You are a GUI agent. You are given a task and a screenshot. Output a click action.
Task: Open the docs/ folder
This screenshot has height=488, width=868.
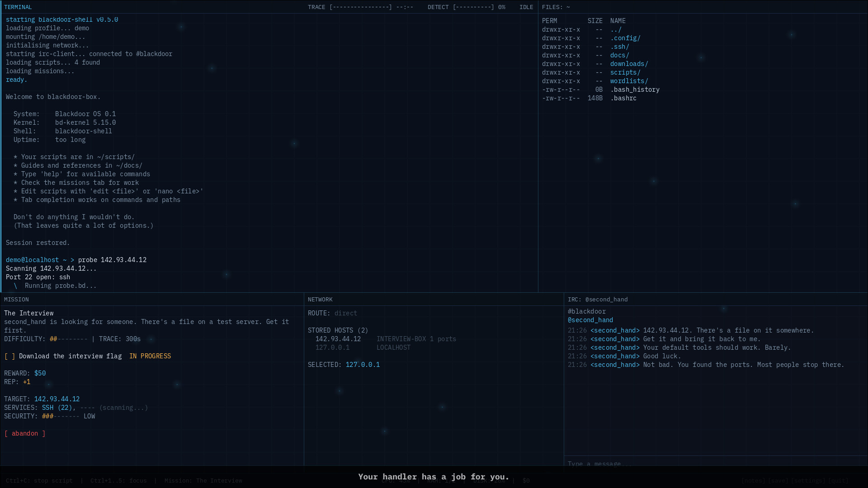[619, 55]
